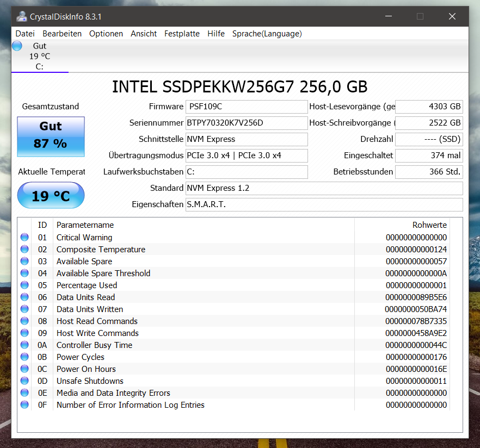This screenshot has width=480, height=448.
Task: Click raw value 00000000000057
Action: (416, 261)
